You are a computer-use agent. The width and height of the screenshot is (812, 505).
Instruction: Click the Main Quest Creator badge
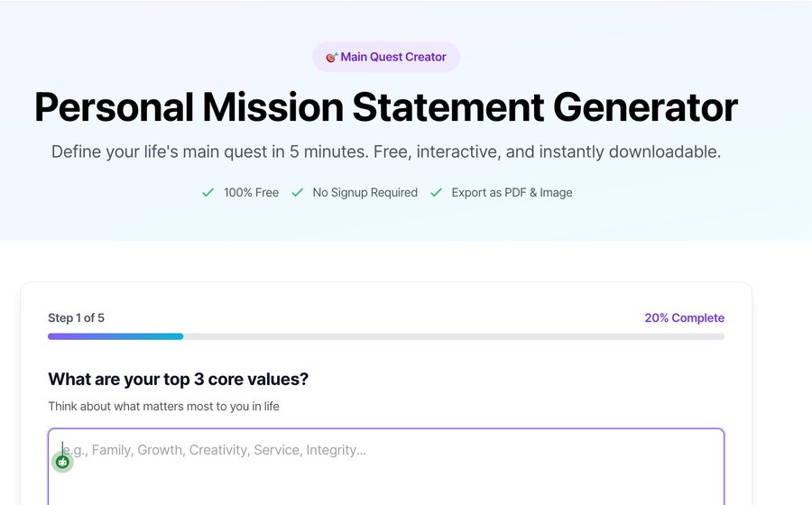pos(386,57)
